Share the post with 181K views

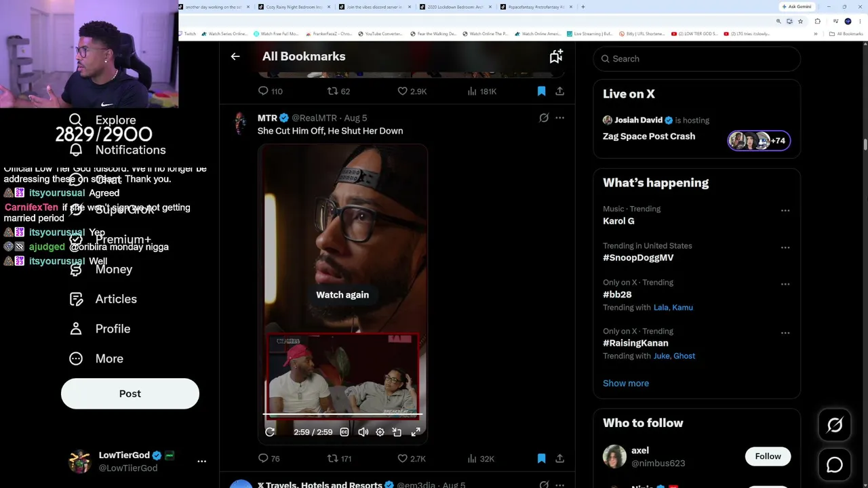559,91
